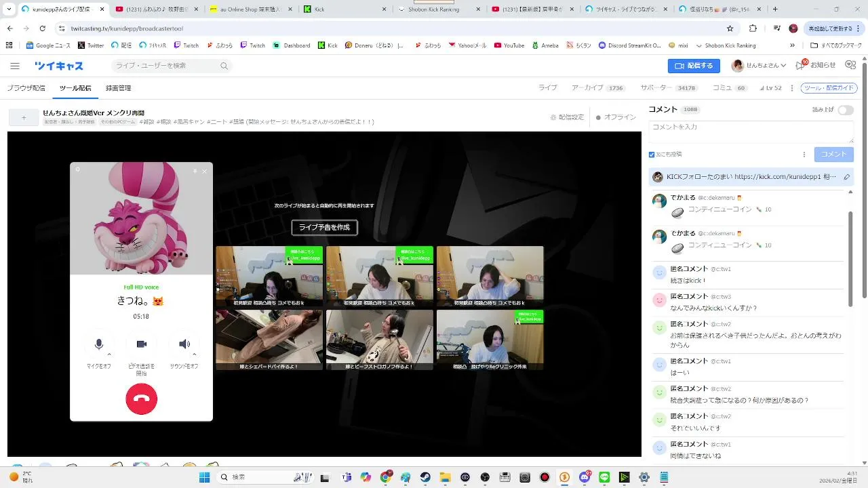Toggle the 読み上げ read-aloud switch

click(845, 110)
